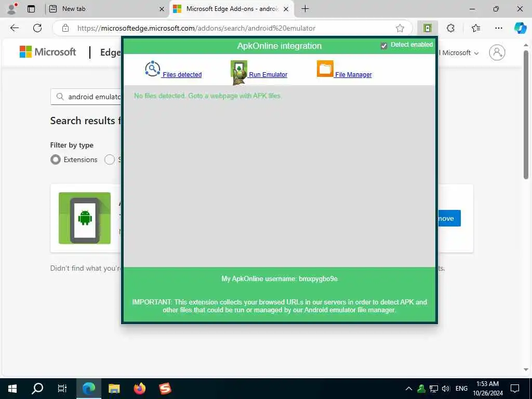
Task: Refresh the current page
Action: (x=37, y=28)
